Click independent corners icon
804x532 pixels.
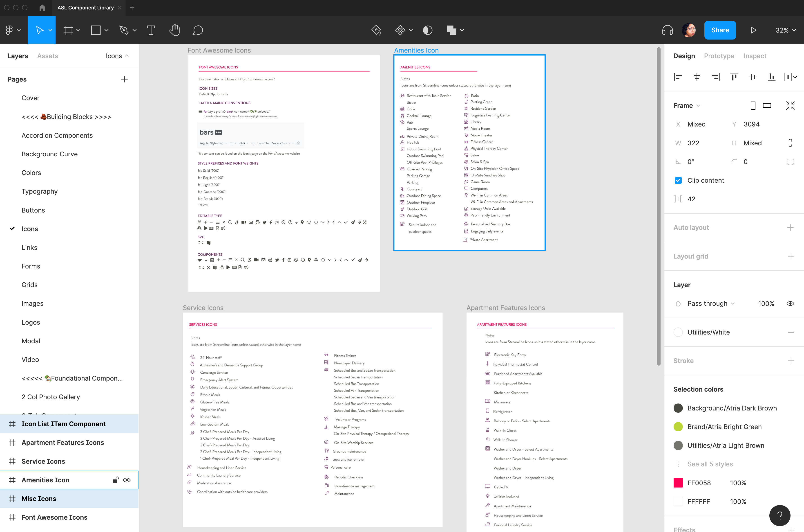click(790, 162)
